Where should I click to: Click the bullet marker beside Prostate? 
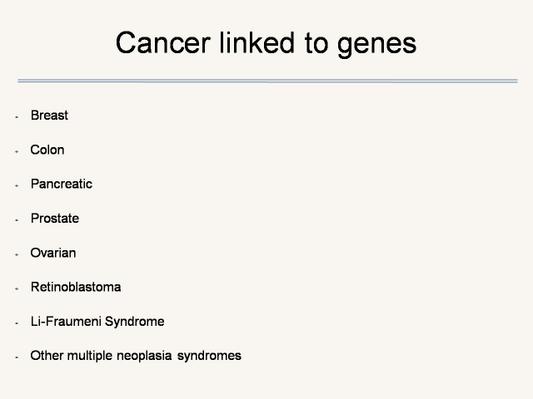(17, 220)
